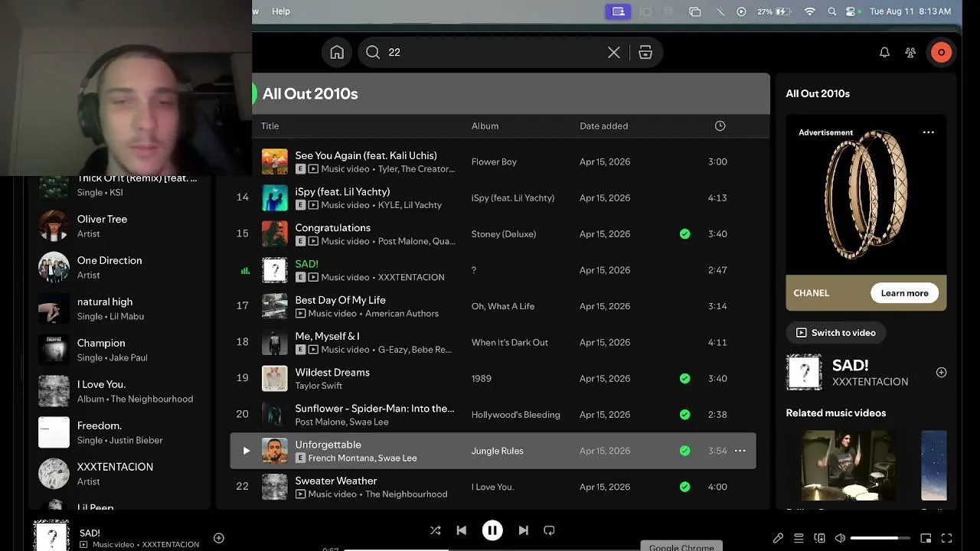Click Learn more on the Chanel ad
The image size is (980, 551).
tap(904, 293)
